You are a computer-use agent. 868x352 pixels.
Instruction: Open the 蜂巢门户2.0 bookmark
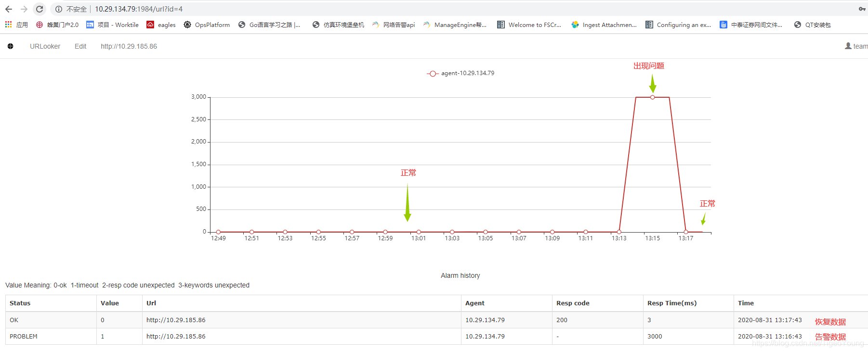tap(57, 25)
